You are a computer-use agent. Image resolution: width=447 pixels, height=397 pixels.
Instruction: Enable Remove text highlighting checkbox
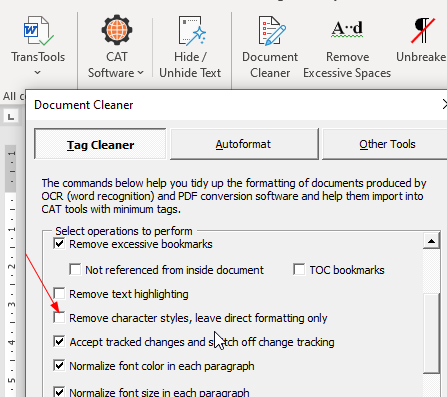click(x=59, y=293)
